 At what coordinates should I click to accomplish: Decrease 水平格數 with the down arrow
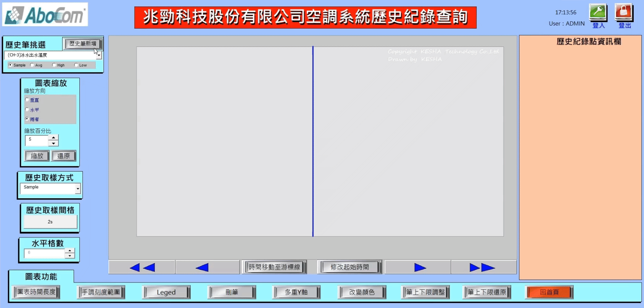69,256
